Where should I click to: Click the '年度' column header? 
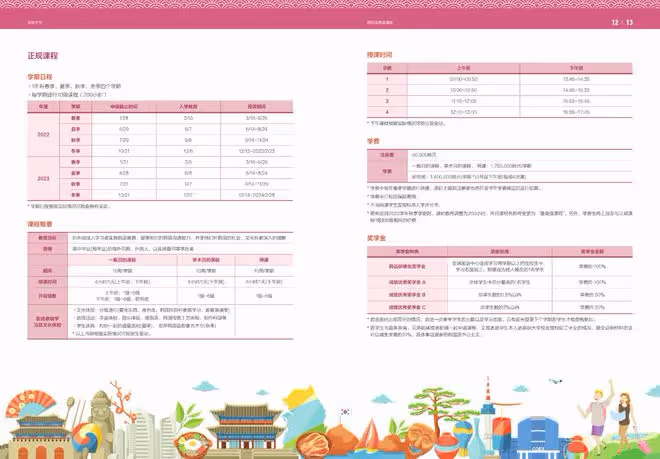pyautogui.click(x=43, y=107)
